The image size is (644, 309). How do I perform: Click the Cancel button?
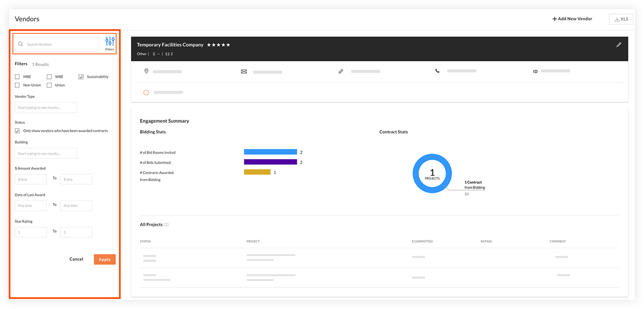[76, 259]
